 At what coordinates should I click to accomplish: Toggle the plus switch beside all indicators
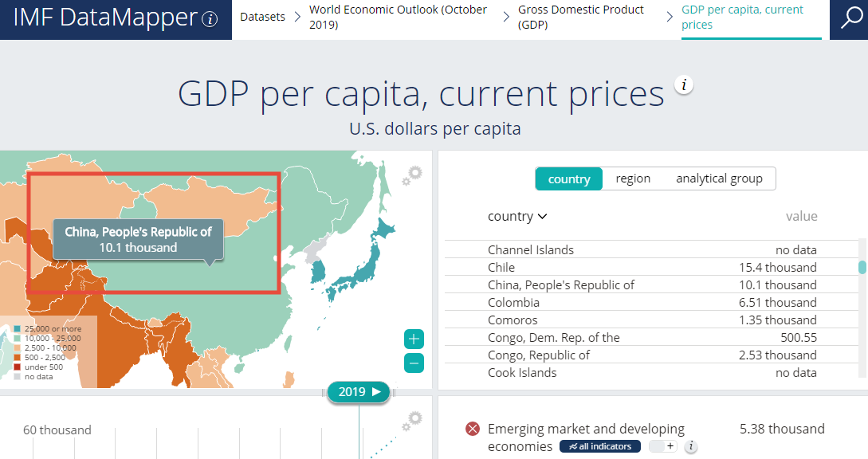pyautogui.click(x=662, y=447)
